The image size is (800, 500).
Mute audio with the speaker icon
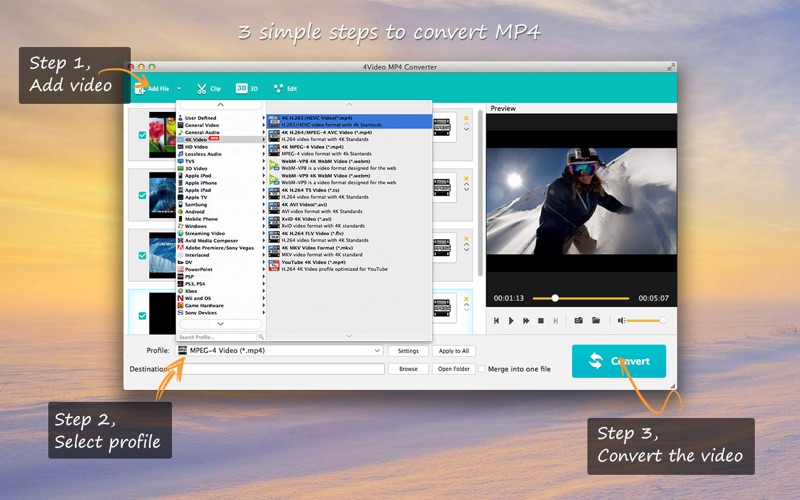(621, 320)
